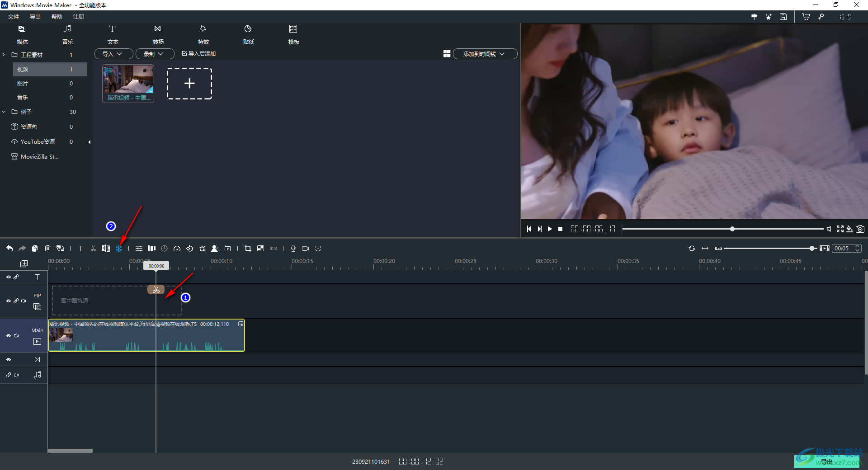This screenshot has width=868, height=470.
Task: Open the 导入 dropdown
Action: click(x=113, y=54)
